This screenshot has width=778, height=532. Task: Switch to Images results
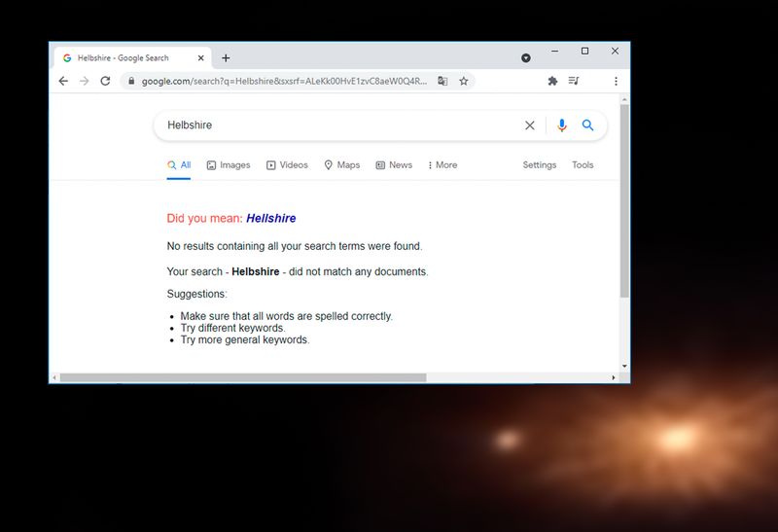tap(229, 165)
